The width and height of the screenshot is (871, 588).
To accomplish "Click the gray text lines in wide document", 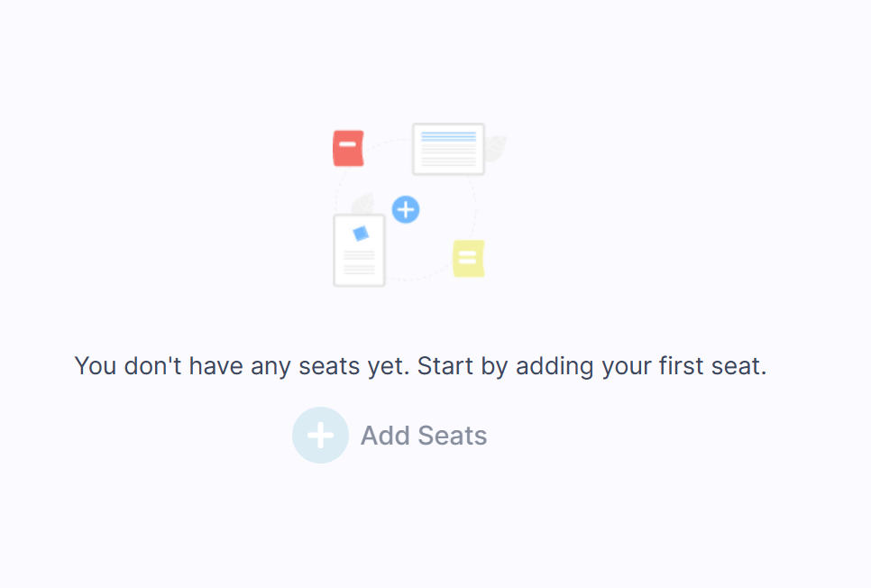I will [448, 154].
